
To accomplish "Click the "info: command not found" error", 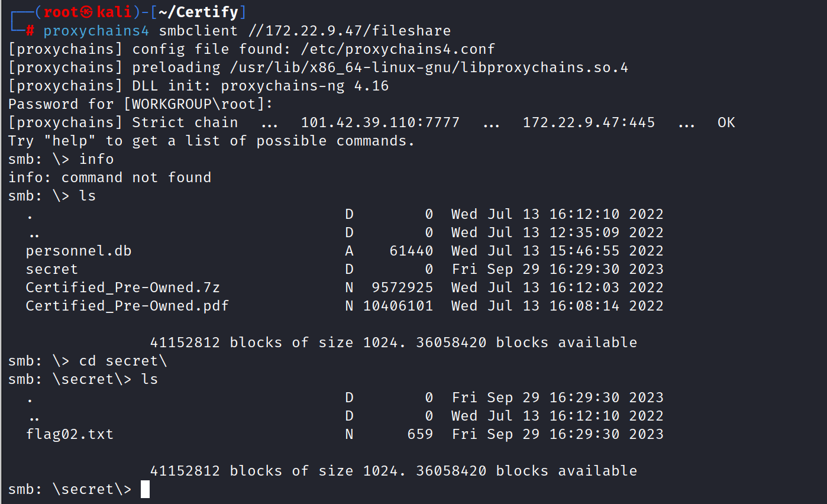I will click(109, 177).
